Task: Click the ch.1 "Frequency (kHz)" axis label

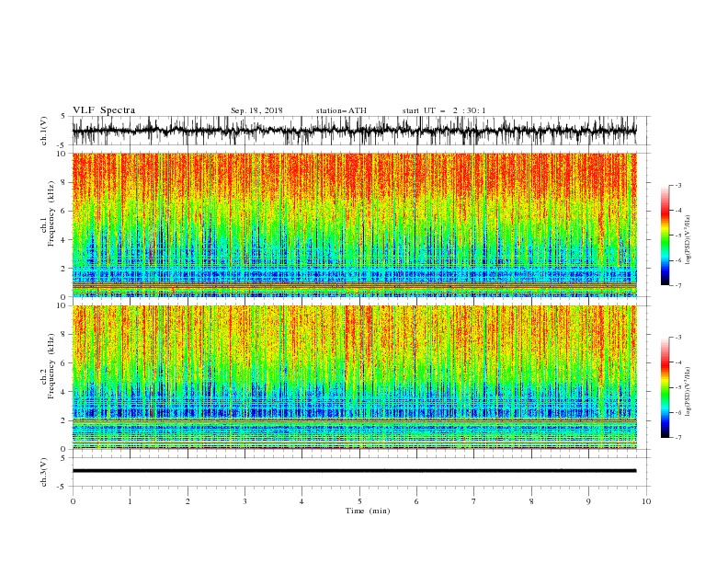Action: 51,213
